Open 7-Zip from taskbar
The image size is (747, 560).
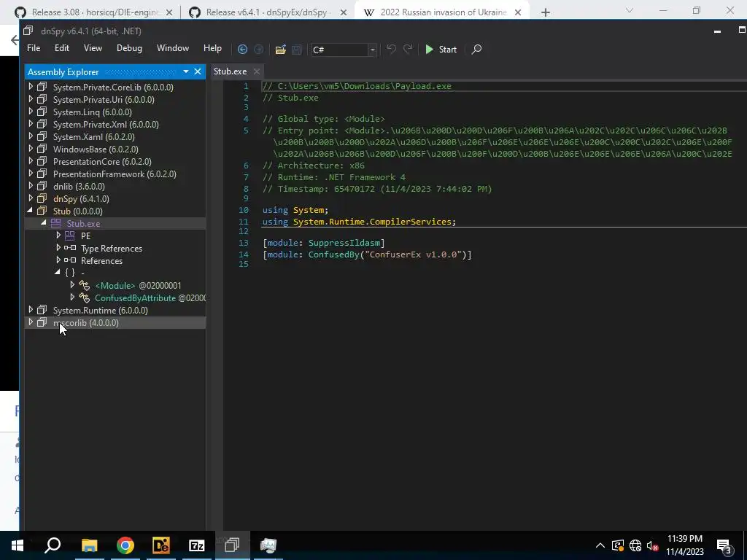coord(197,545)
